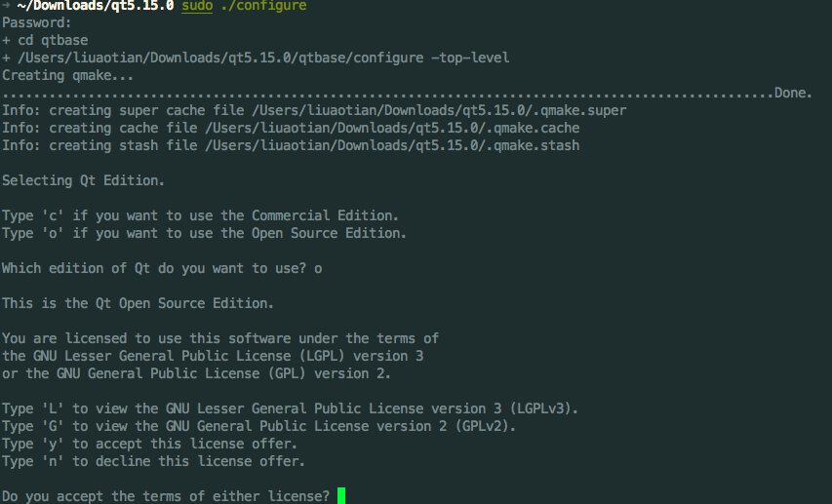Click 'Done.' at the progress line end
832x504 pixels.
click(x=794, y=93)
